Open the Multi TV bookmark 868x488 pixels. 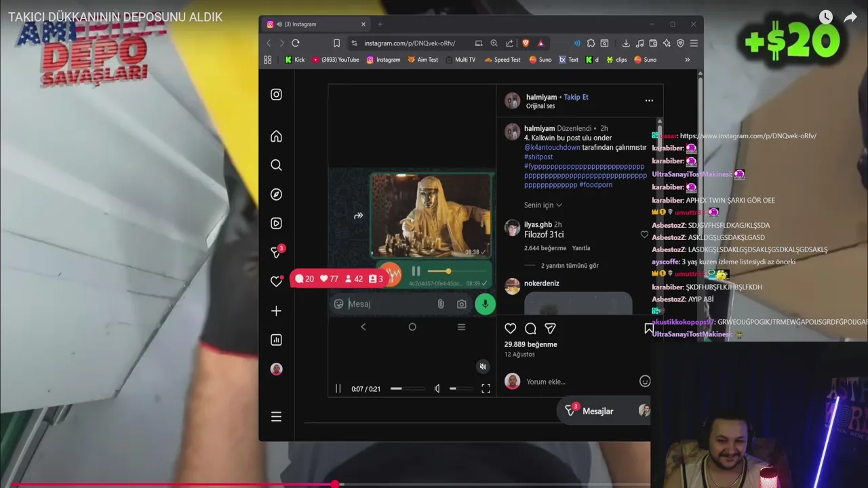(460, 60)
